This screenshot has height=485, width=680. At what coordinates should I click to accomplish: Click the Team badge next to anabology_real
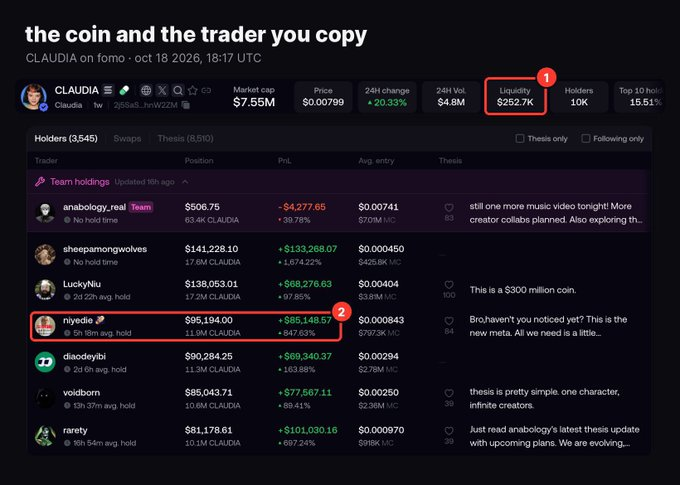pos(141,207)
